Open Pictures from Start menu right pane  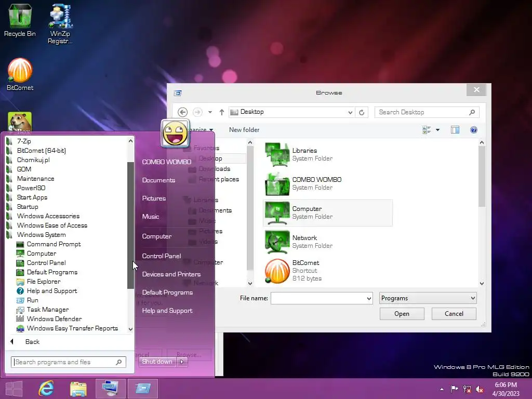coord(154,198)
